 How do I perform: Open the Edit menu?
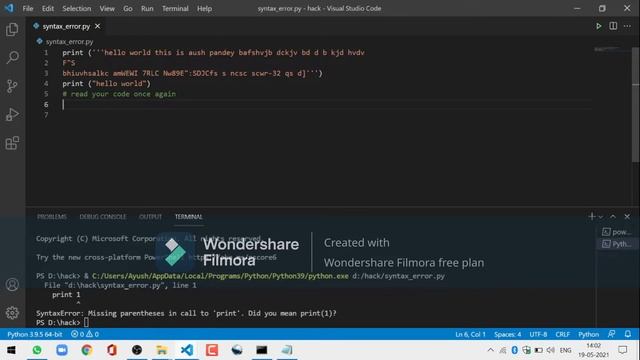48,8
